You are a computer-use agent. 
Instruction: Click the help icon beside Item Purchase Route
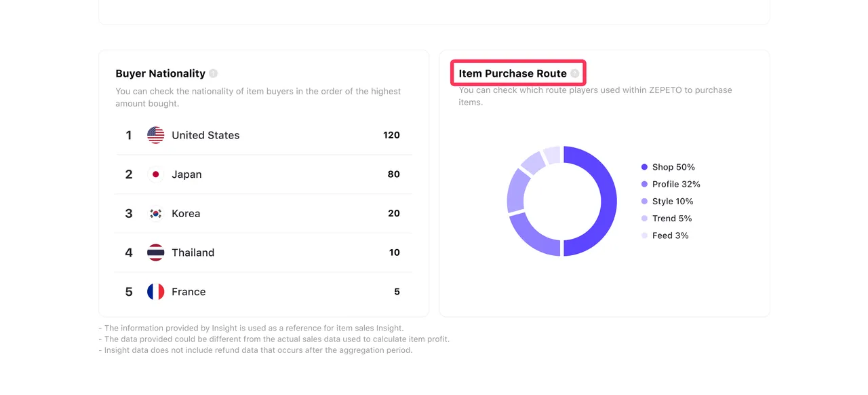point(574,73)
